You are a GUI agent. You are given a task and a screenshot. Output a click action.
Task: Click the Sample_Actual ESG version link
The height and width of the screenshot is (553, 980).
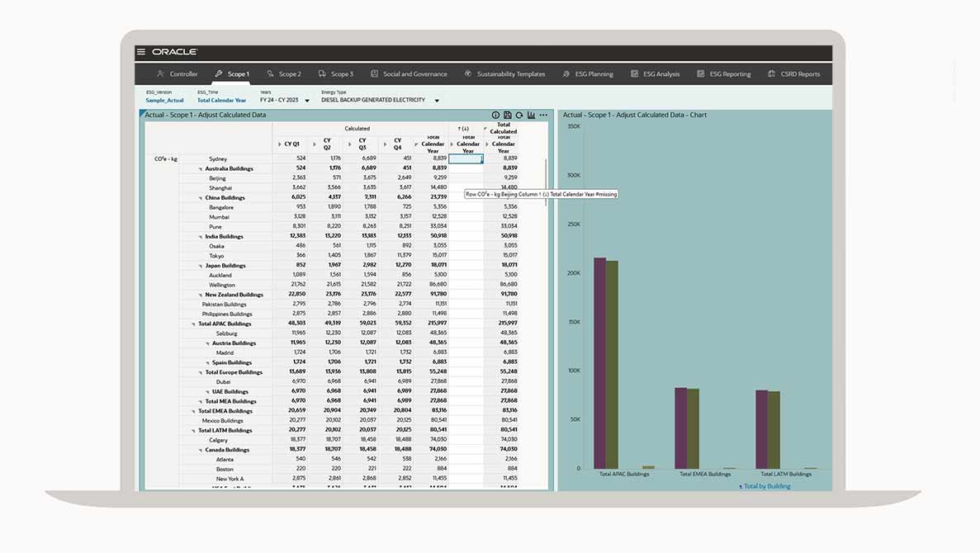point(164,101)
